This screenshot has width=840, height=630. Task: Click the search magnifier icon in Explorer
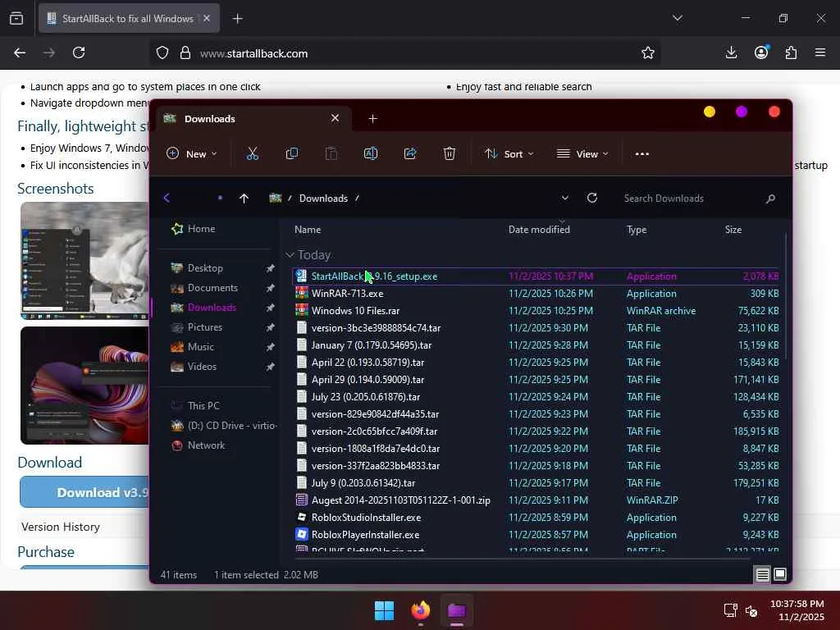pyautogui.click(x=770, y=199)
